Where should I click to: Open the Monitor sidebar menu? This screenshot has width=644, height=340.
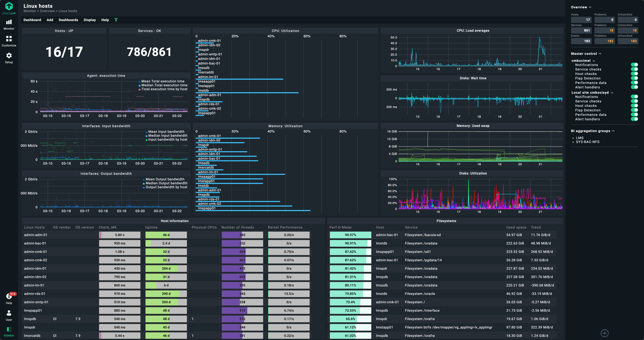click(9, 24)
